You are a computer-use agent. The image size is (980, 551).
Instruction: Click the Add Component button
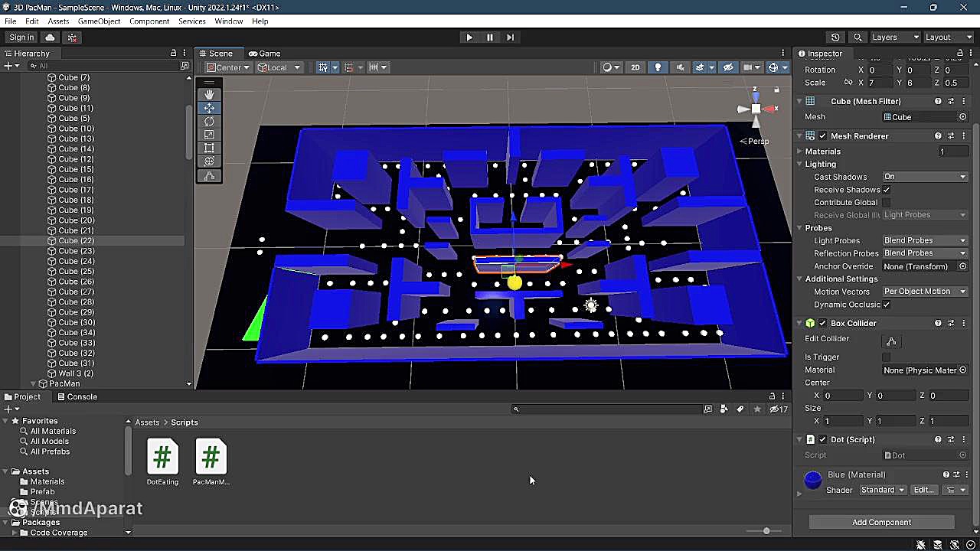pyautogui.click(x=881, y=522)
